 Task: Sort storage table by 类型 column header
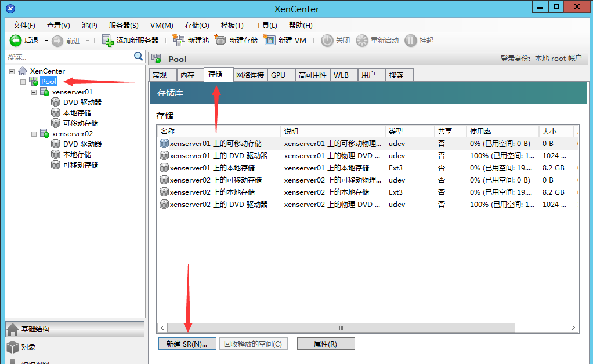pos(410,132)
